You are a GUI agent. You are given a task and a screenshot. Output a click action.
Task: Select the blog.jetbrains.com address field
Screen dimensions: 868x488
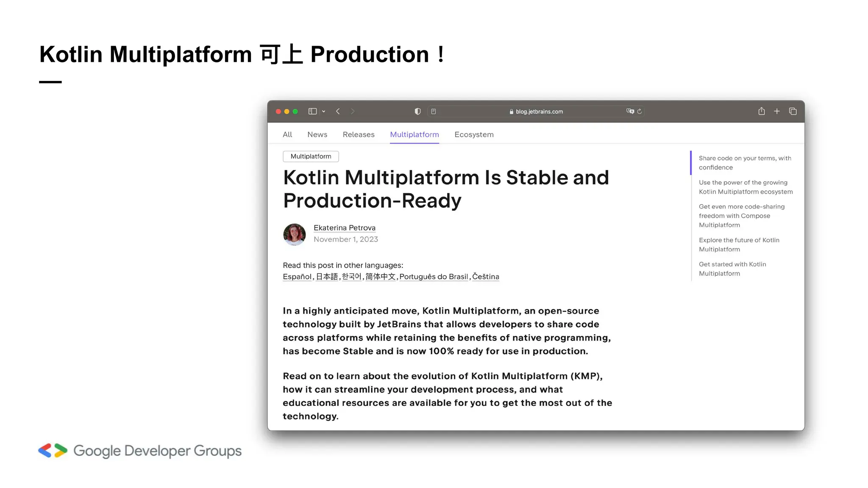536,111
